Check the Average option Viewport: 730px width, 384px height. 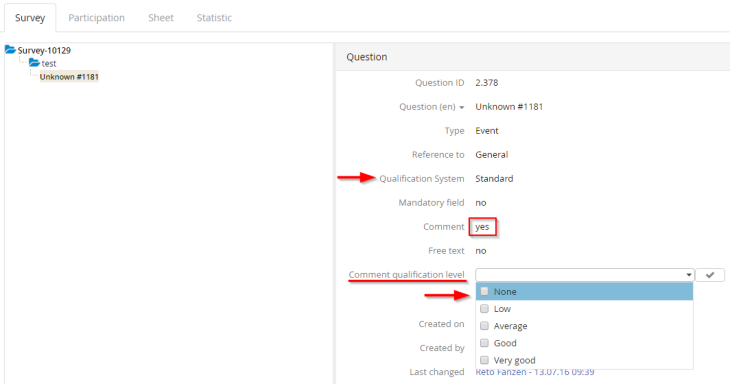tap(484, 325)
